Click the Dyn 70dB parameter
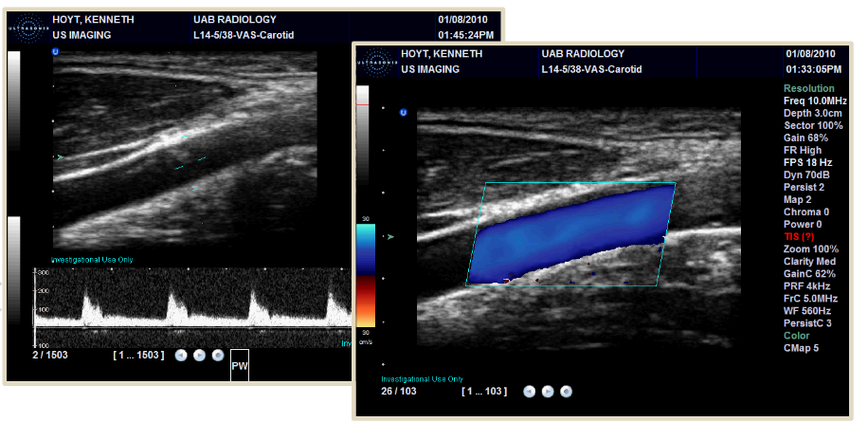Viewport: 868px width, 422px height. [806, 175]
